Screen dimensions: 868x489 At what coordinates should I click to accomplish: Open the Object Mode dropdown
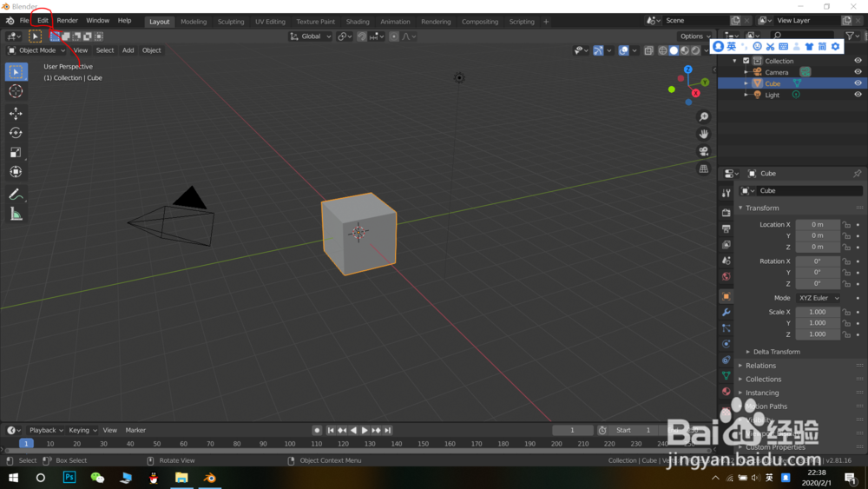tap(36, 50)
